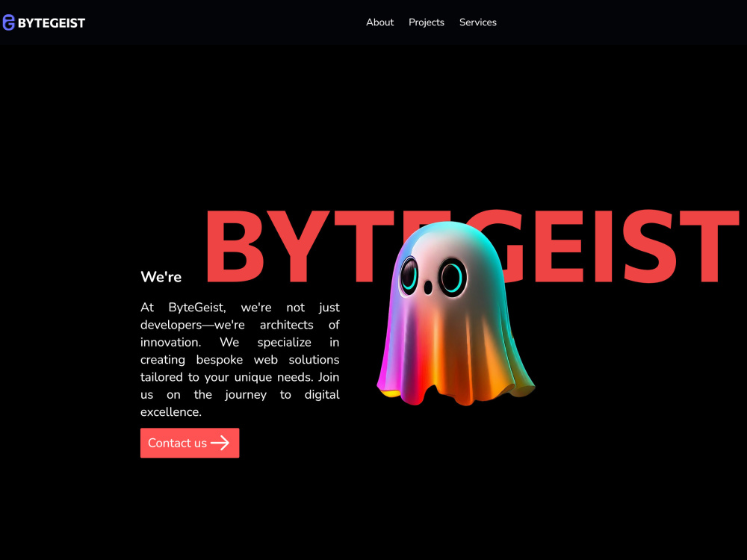Click the colorful ghost mascot image

tap(456, 314)
